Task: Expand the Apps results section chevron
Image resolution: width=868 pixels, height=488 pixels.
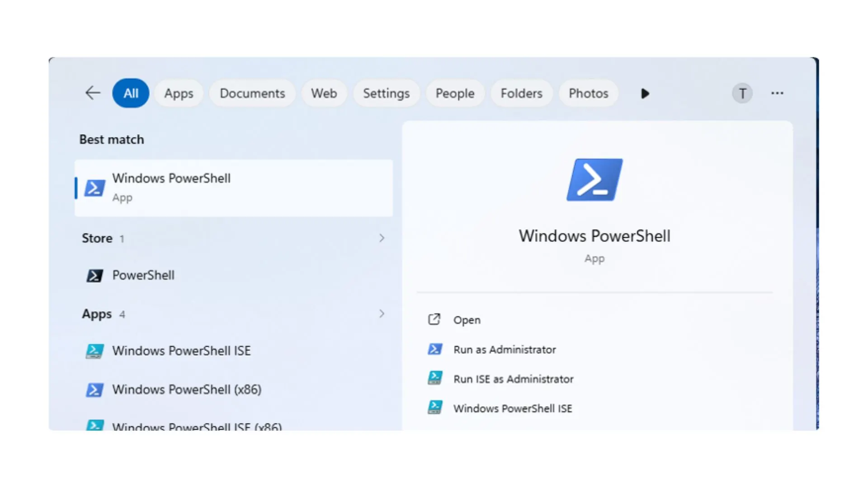Action: click(382, 314)
